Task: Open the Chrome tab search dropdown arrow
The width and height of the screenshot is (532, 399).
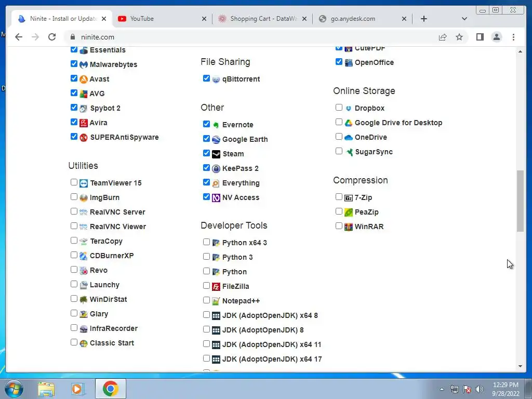Action: 464,19
